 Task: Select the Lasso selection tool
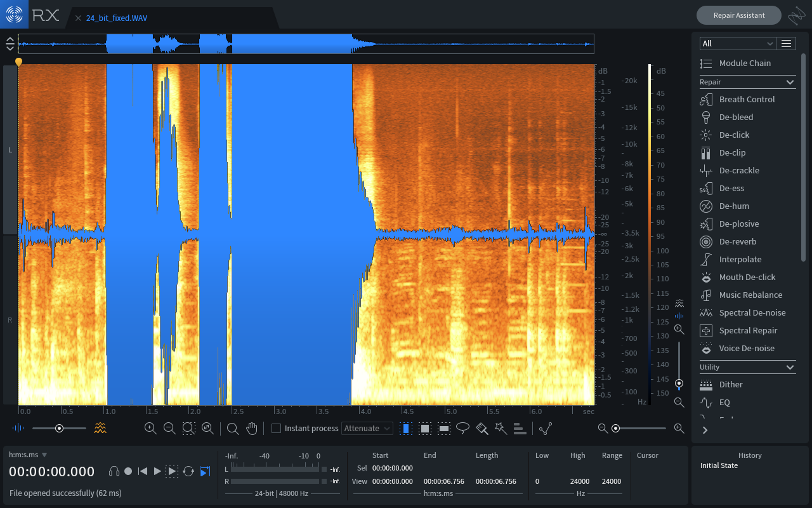click(x=463, y=429)
